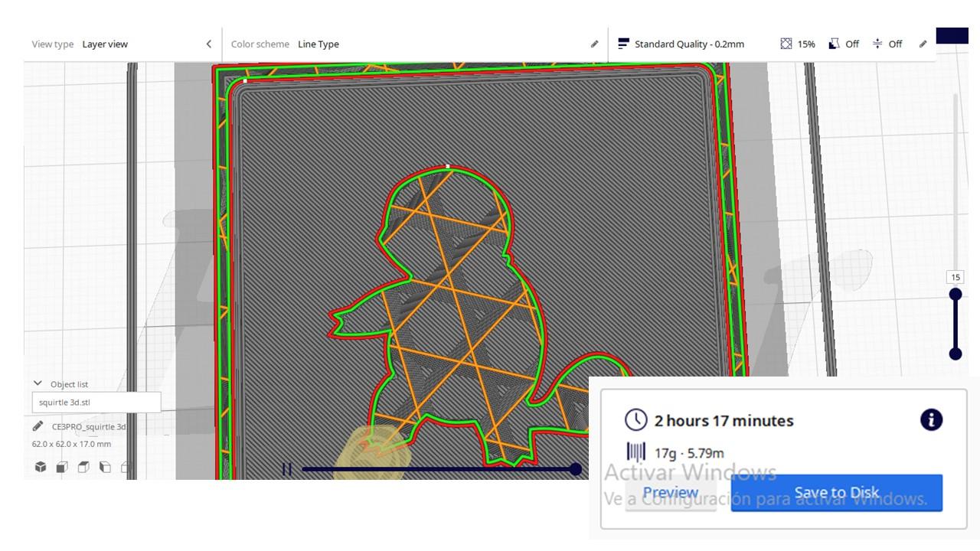Switch to the left side view icon

click(105, 467)
